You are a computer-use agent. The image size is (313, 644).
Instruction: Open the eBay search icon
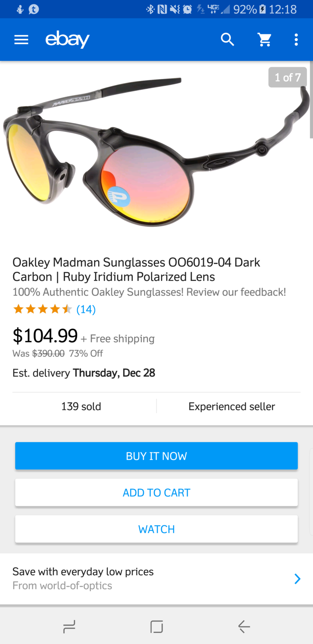pyautogui.click(x=228, y=39)
